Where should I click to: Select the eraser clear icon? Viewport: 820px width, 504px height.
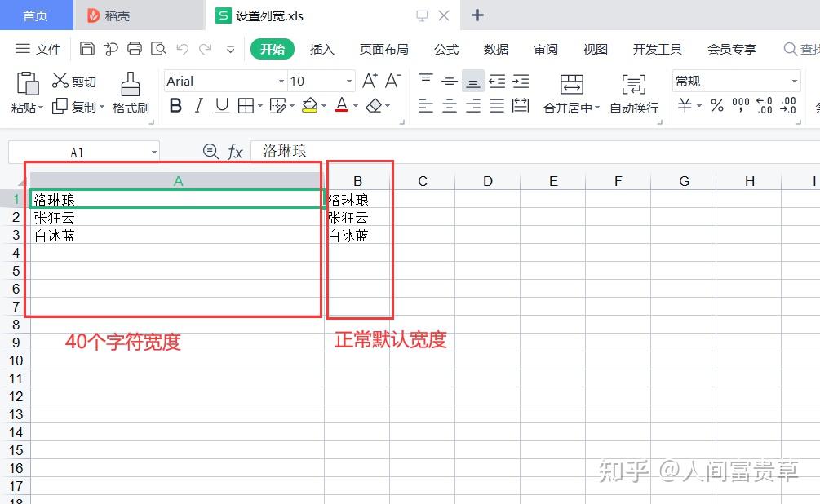pos(372,106)
